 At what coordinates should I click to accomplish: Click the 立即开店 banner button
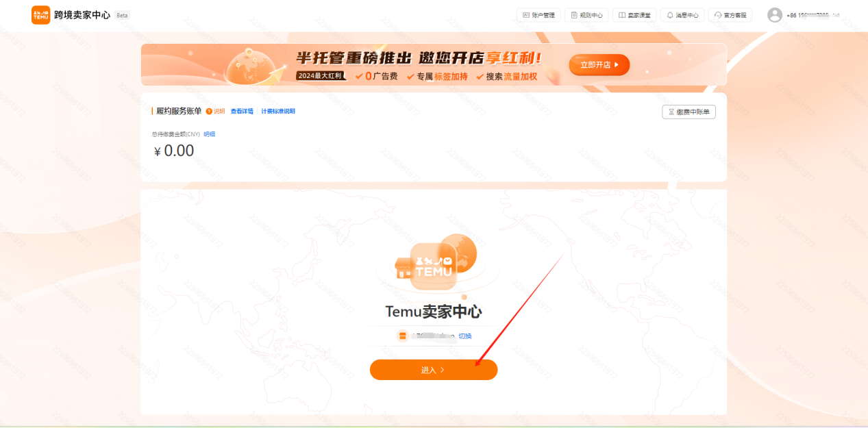[x=599, y=65]
